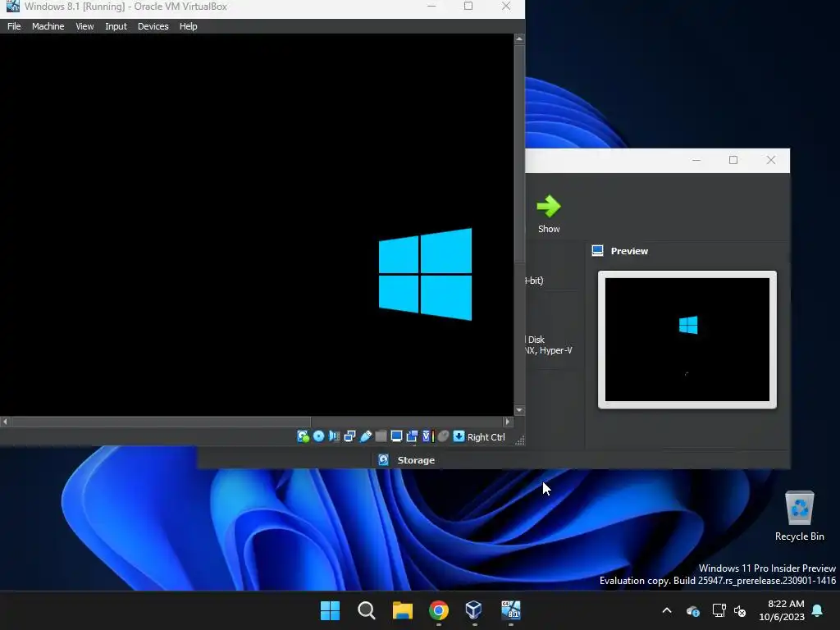Click the keyboard capture arrow icon

tap(459, 436)
